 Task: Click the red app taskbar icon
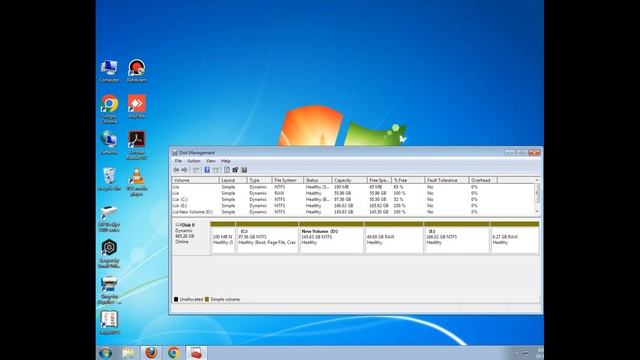click(196, 353)
